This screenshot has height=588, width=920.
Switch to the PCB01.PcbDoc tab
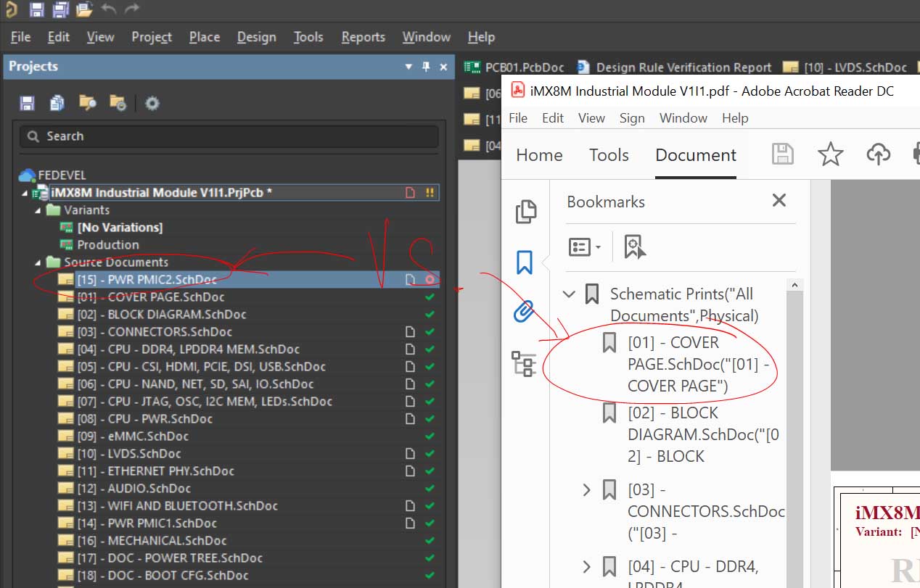point(524,67)
